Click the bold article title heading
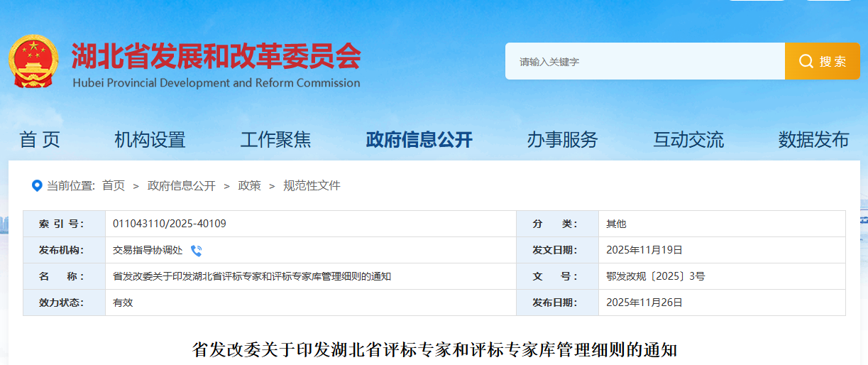The image size is (868, 365). (434, 349)
